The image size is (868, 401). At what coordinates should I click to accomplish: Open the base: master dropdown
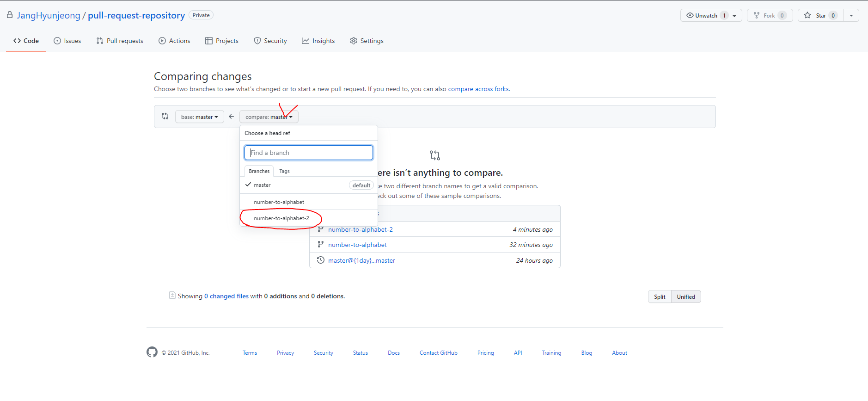click(199, 117)
